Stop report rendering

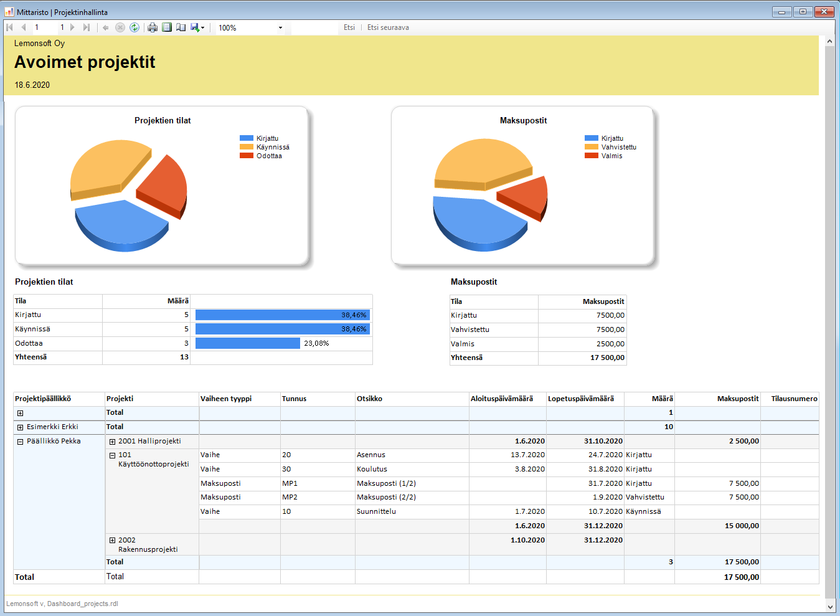pyautogui.click(x=120, y=27)
